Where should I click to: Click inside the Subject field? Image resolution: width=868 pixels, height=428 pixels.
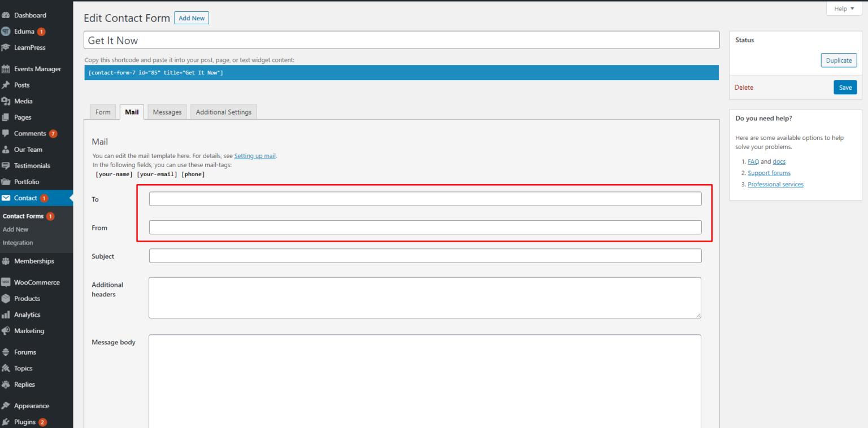[424, 255]
